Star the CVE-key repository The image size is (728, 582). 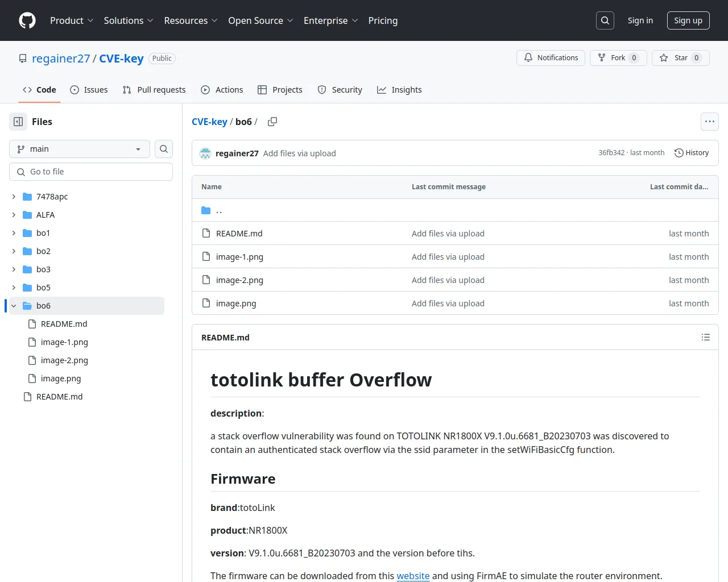point(681,58)
